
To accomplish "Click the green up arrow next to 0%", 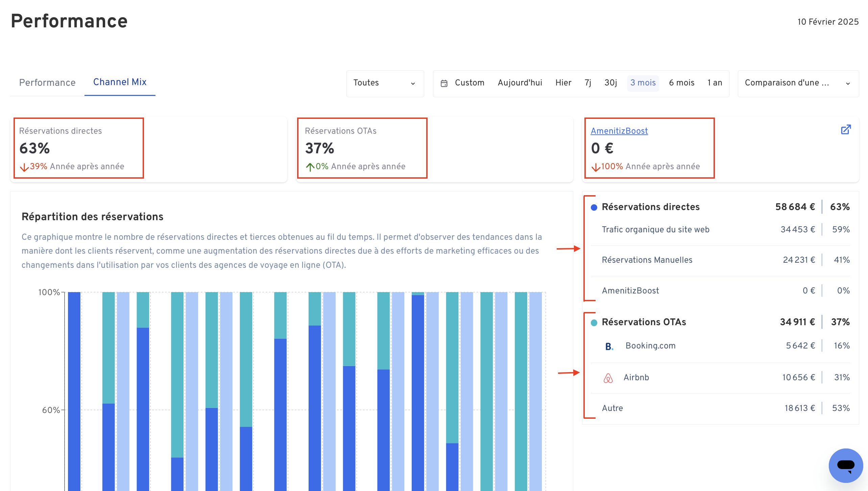I will pos(310,167).
